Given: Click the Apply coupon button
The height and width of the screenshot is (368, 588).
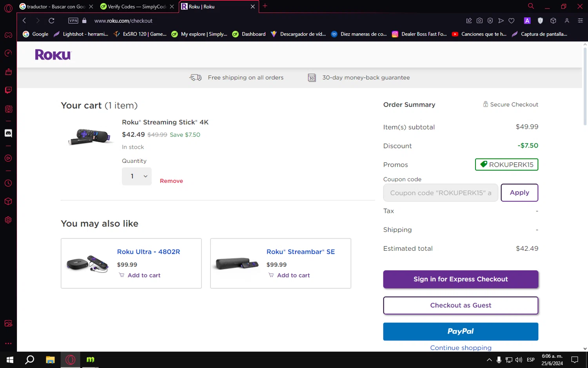Looking at the screenshot, I should [519, 193].
